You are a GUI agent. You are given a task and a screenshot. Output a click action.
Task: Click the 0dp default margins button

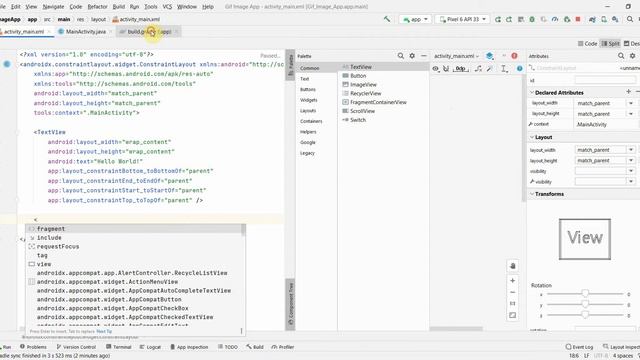(461, 69)
